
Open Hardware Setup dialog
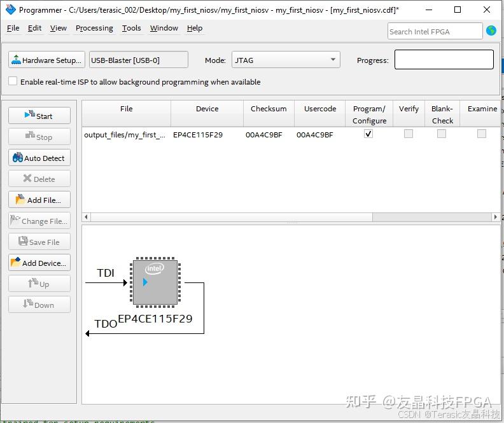tap(46, 60)
